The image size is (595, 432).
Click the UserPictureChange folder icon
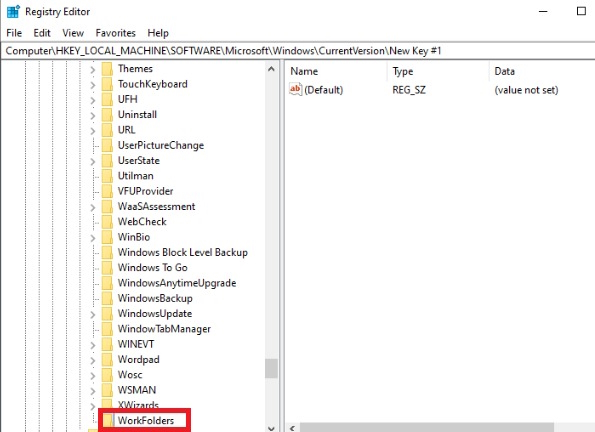pyautogui.click(x=107, y=145)
